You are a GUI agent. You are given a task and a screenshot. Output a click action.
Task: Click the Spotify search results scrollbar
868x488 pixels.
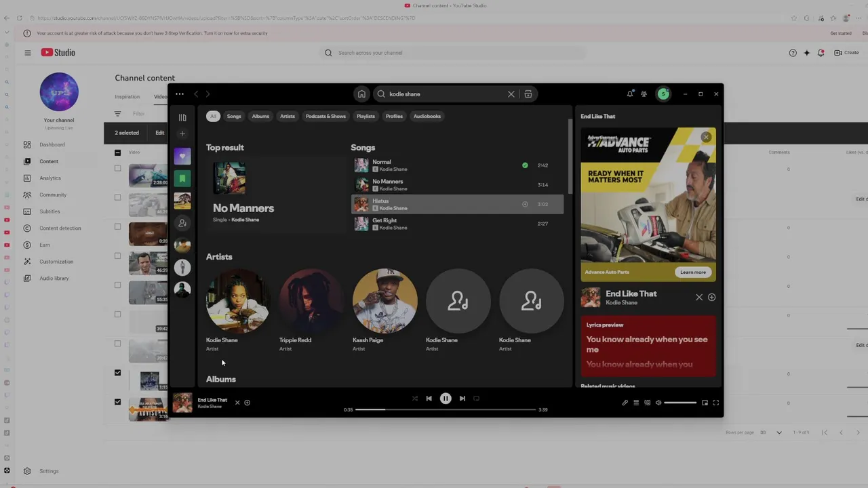(570, 157)
